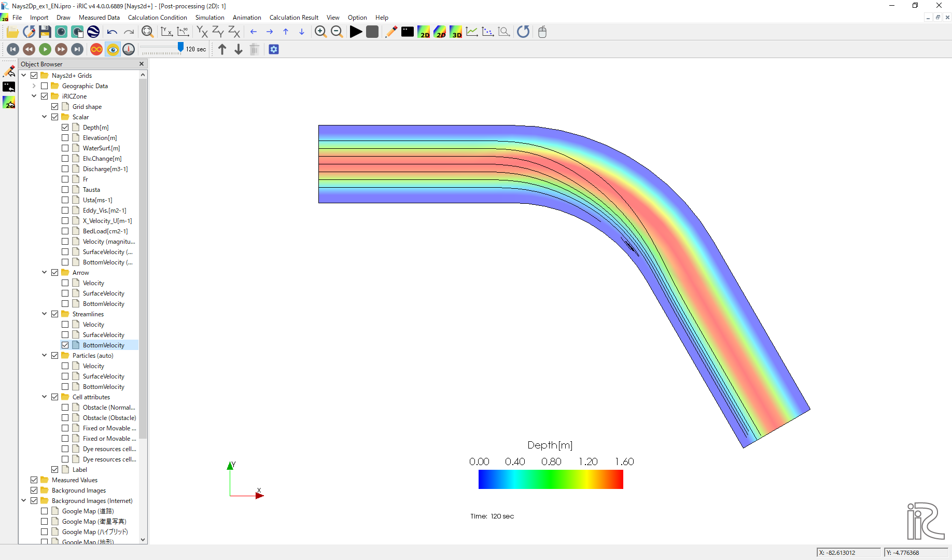Switch to the ZX plane view
This screenshot has width=952, height=560.
[x=234, y=32]
